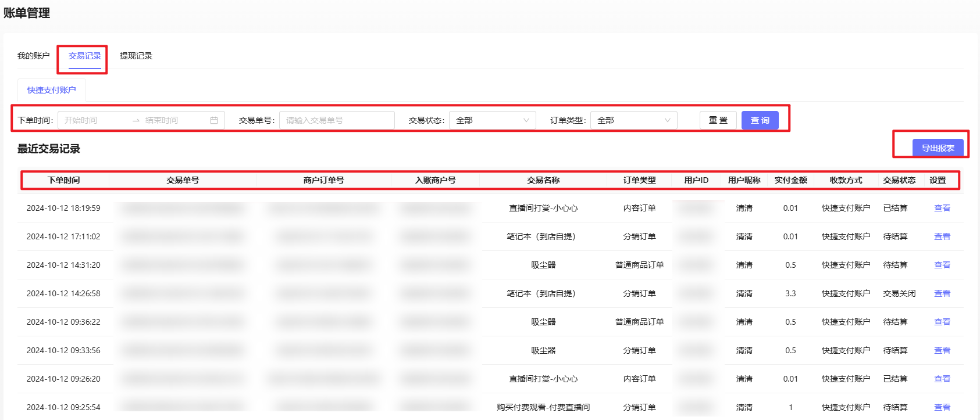This screenshot has width=980, height=420.
Task: Open the 交易状态 dropdown
Action: point(492,120)
